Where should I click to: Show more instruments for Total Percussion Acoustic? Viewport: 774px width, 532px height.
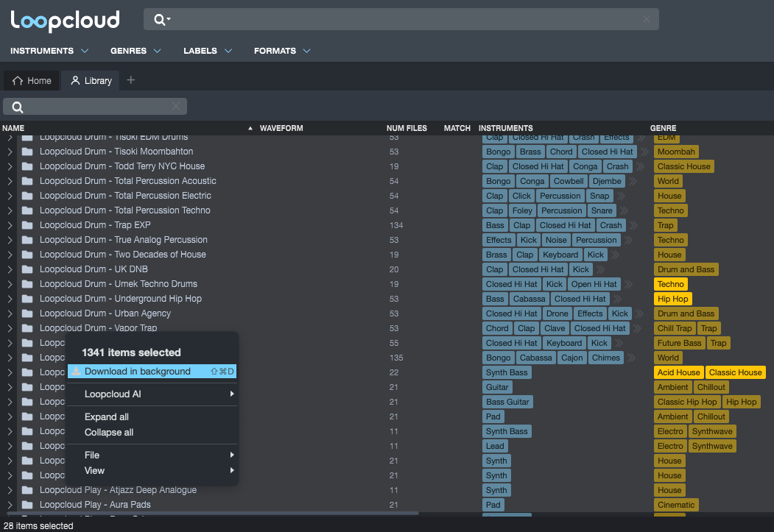633,182
